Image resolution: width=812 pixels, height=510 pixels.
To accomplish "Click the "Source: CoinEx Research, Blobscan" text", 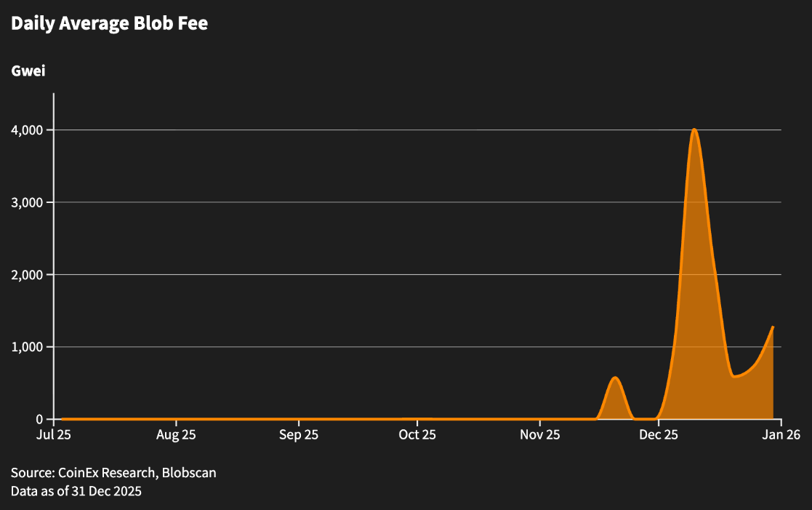I will tap(113, 473).
